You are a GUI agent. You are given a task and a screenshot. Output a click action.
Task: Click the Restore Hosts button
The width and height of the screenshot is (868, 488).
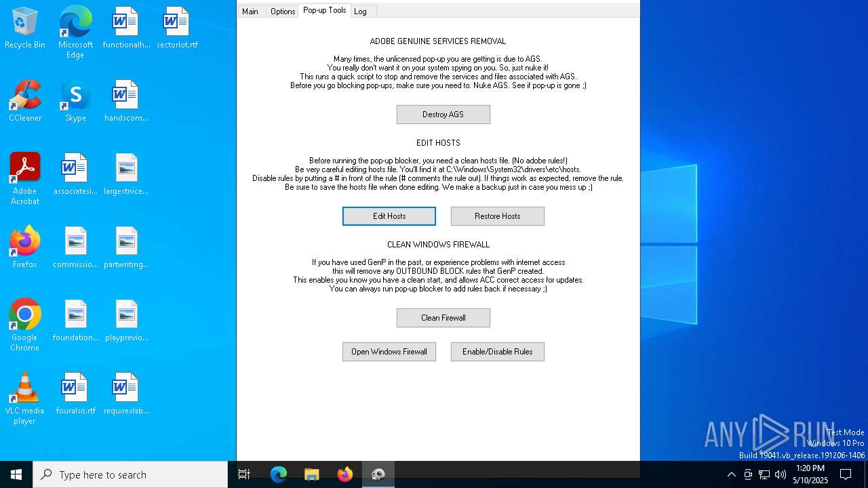498,216
